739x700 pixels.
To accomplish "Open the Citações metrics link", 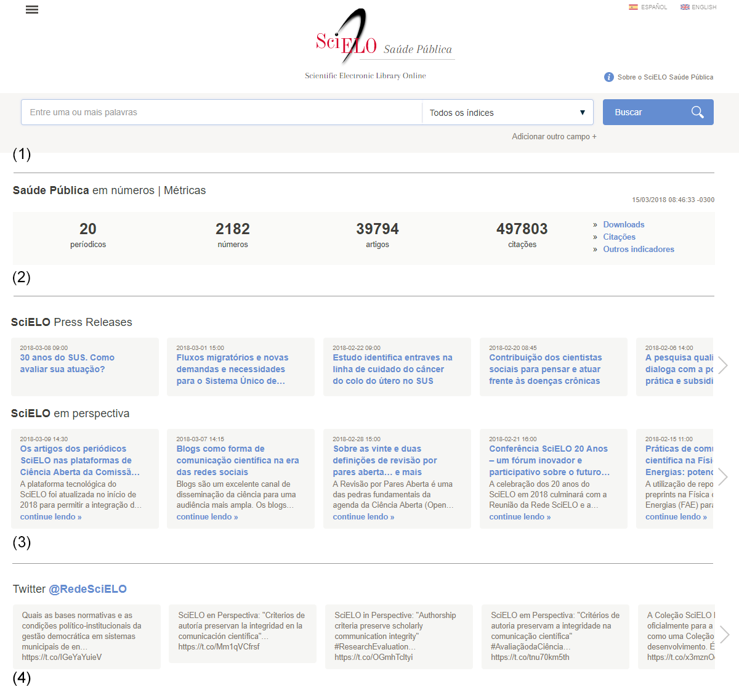I will pos(620,237).
